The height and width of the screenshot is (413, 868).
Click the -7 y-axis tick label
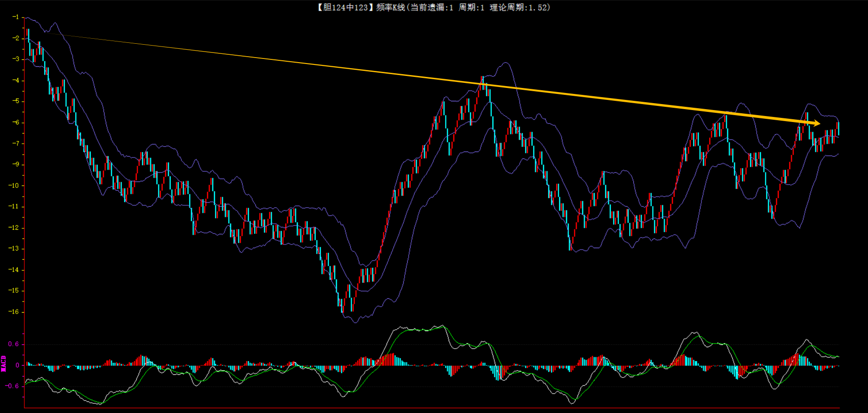pos(15,143)
